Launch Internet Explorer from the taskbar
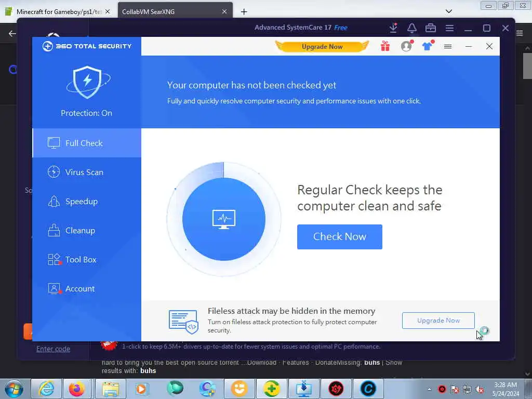Screen dimensions: 532x399 tap(46, 389)
